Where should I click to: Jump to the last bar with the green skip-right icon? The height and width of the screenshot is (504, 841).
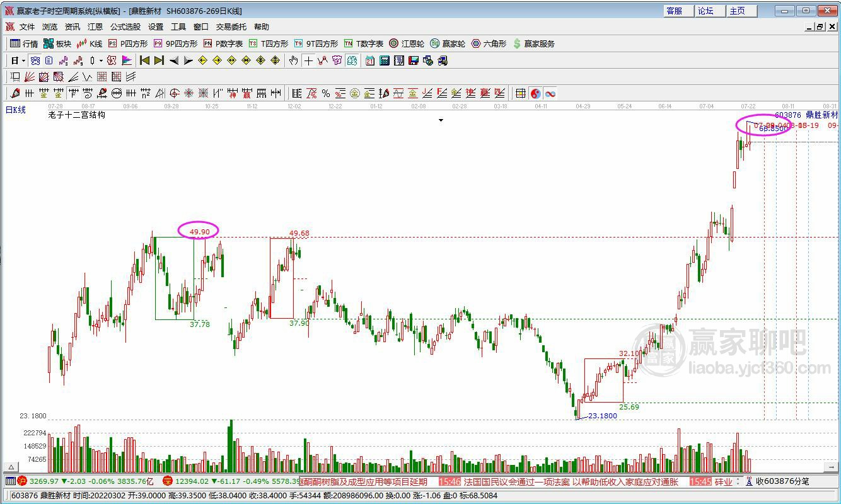pyautogui.click(x=159, y=60)
